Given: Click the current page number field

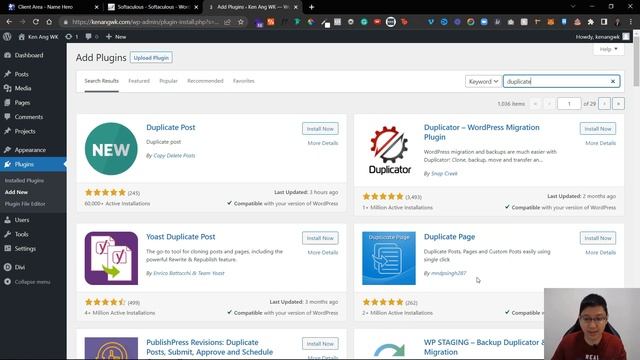Looking at the screenshot, I should [x=569, y=104].
